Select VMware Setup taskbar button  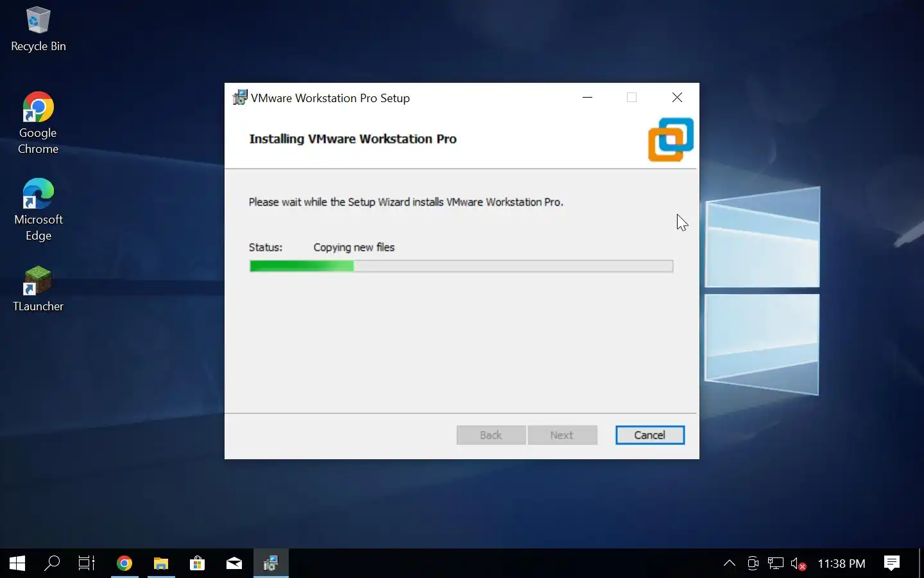(271, 563)
